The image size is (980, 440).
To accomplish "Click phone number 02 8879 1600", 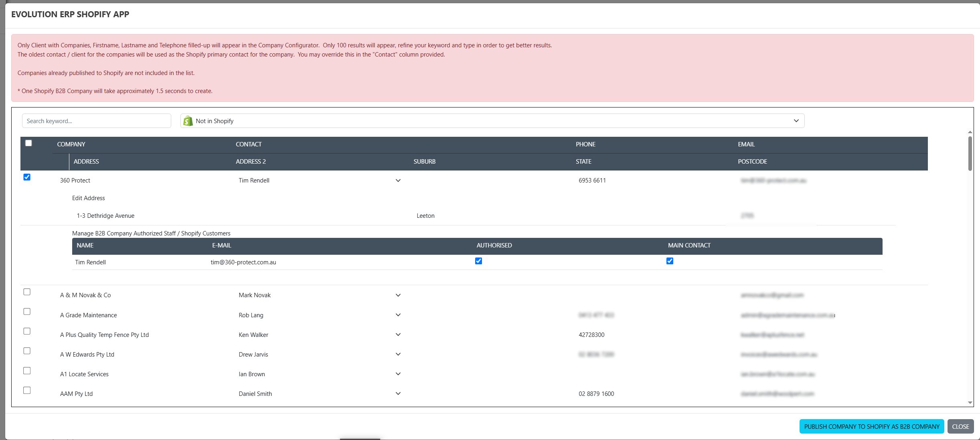I will coord(596,394).
